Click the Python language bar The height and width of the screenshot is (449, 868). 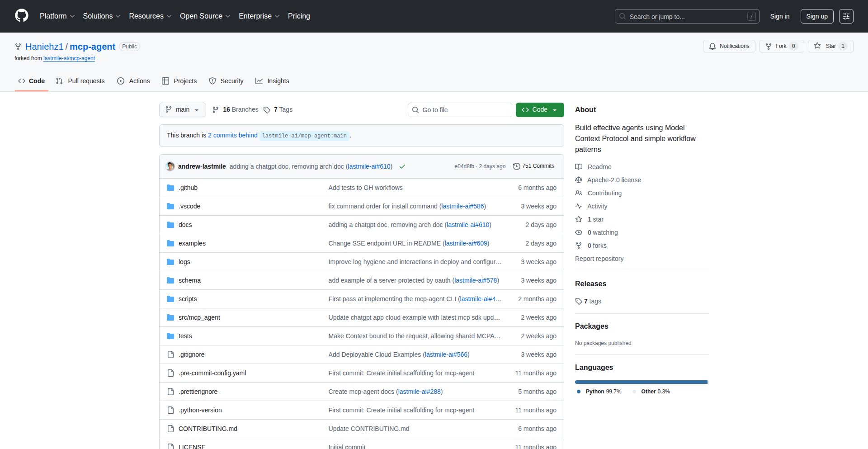[641, 382]
